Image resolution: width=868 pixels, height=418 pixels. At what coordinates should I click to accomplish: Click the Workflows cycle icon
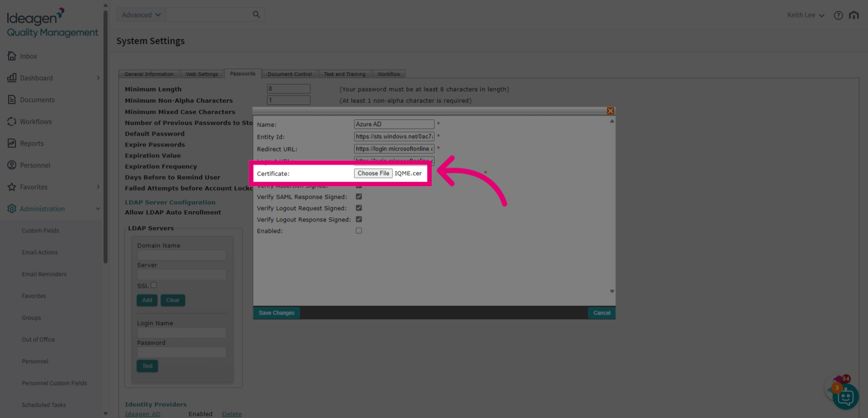point(12,121)
